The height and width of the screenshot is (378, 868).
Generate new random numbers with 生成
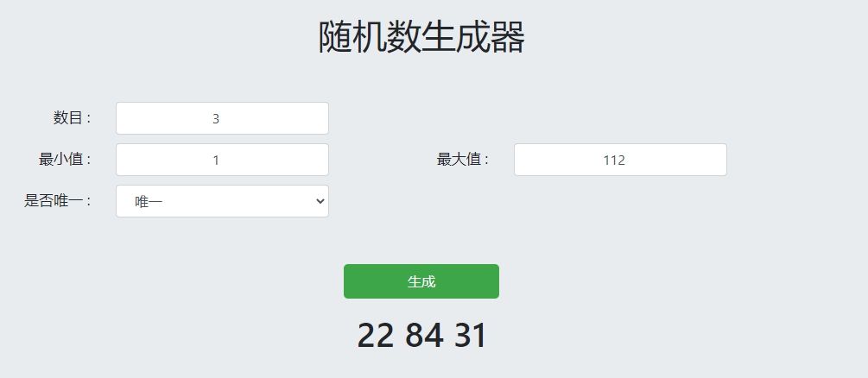click(421, 281)
